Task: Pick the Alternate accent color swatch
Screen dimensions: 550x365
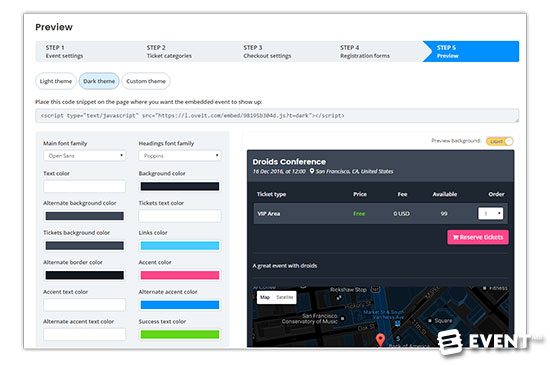Action: [180, 305]
